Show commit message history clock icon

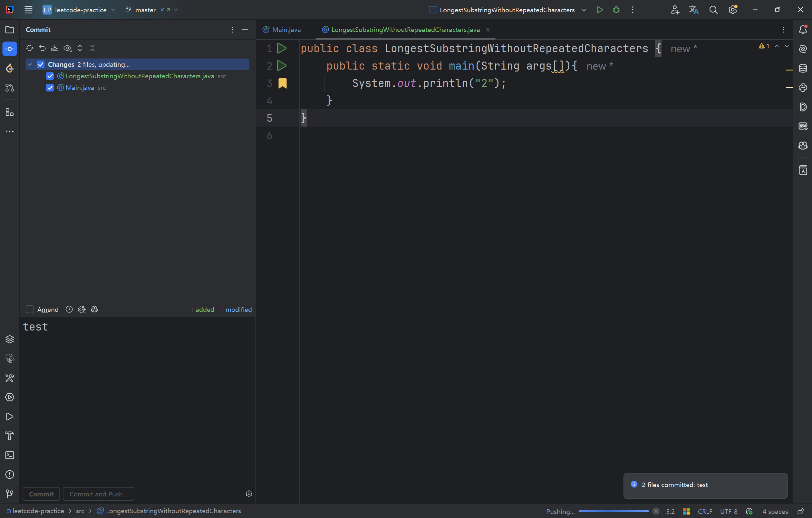coord(69,309)
